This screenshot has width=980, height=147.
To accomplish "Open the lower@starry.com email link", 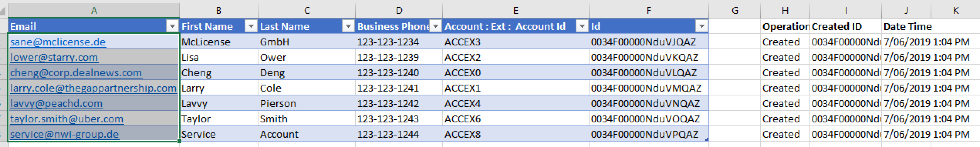I will pos(54,57).
